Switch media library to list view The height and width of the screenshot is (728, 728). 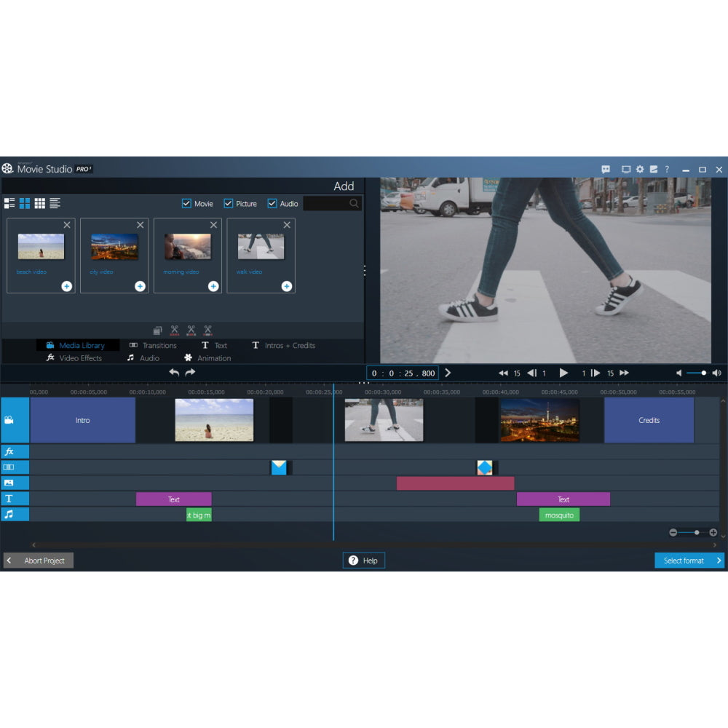[x=55, y=203]
